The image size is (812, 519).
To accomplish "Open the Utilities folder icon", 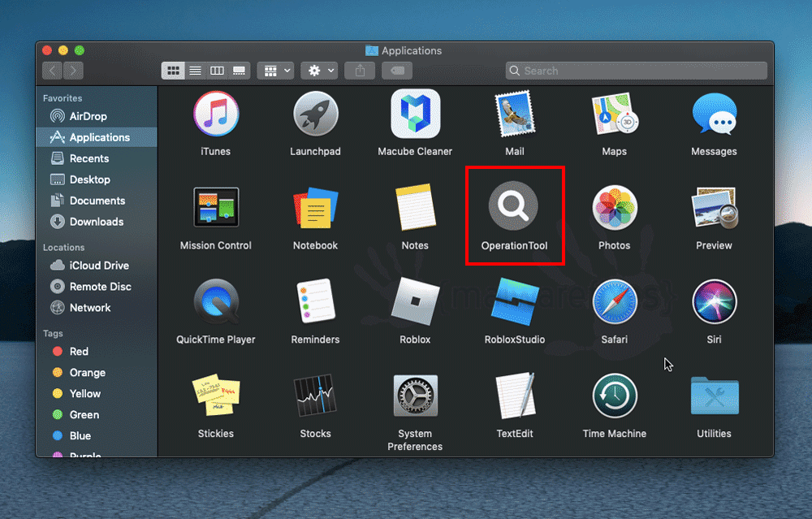I will tap(714, 396).
